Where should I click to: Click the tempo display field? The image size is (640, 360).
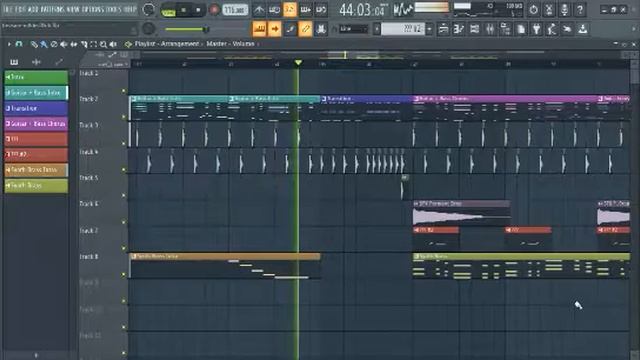pyautogui.click(x=235, y=10)
